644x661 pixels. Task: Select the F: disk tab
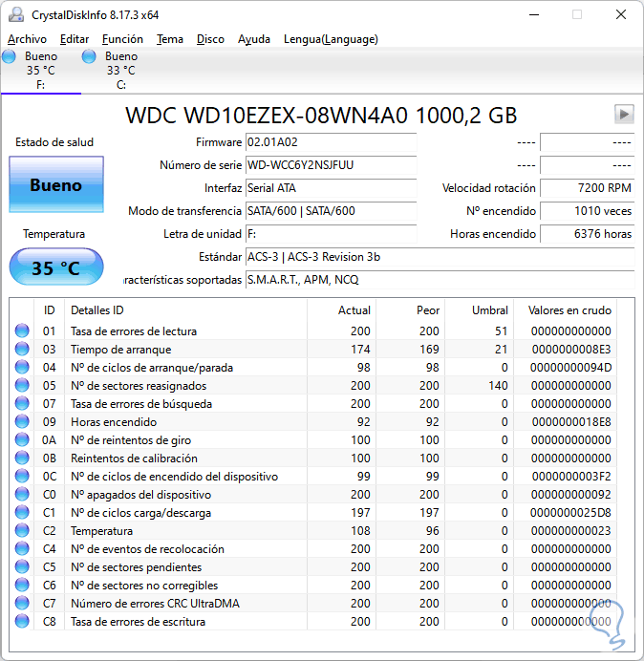40,71
